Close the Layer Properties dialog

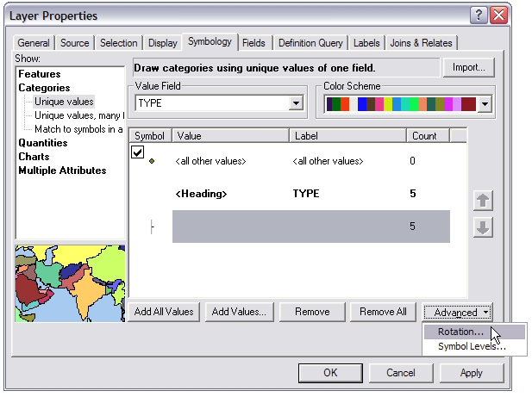[x=498, y=16]
